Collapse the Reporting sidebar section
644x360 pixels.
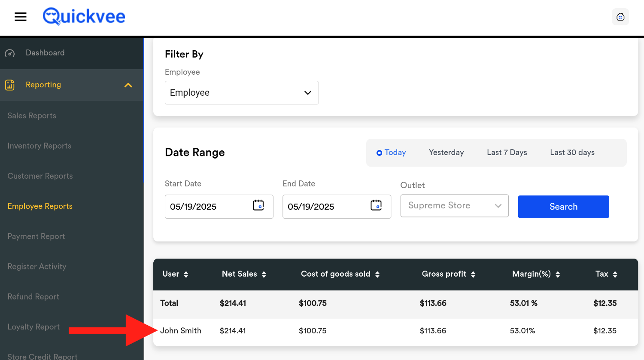(x=128, y=85)
